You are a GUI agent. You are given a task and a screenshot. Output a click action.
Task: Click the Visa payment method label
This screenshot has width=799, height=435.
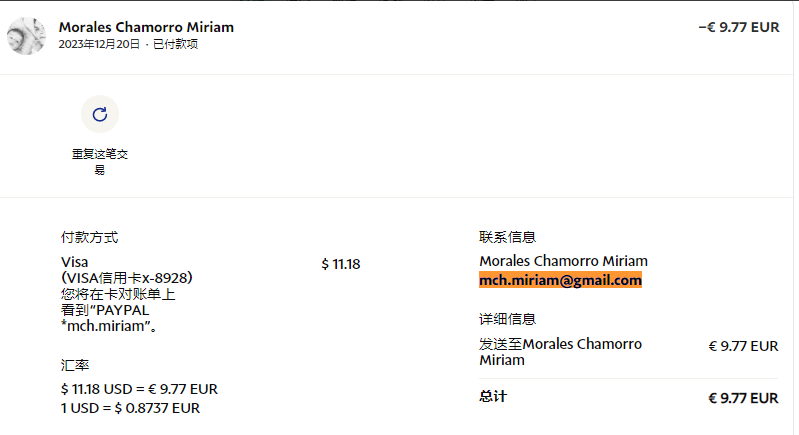coord(75,262)
